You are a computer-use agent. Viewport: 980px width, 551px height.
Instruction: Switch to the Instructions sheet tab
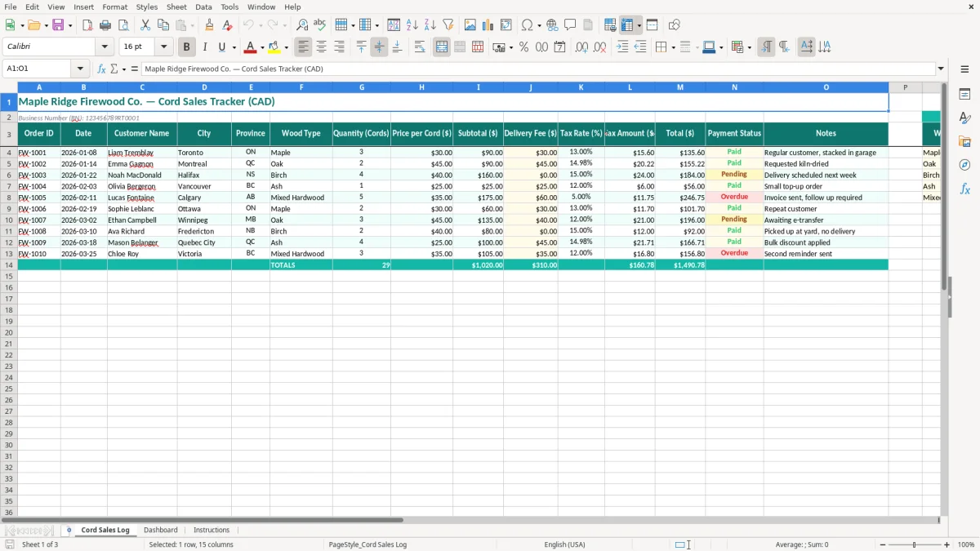click(212, 530)
